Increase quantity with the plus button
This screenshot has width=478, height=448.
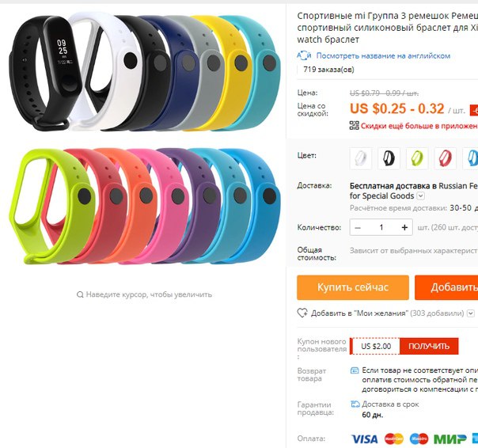404,227
